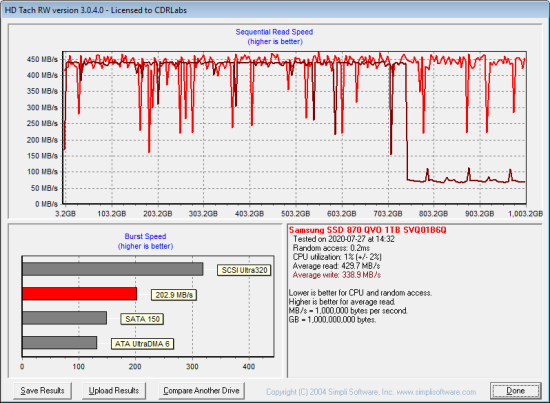Click the Save Results button
The width and height of the screenshot is (550, 403).
(42, 391)
